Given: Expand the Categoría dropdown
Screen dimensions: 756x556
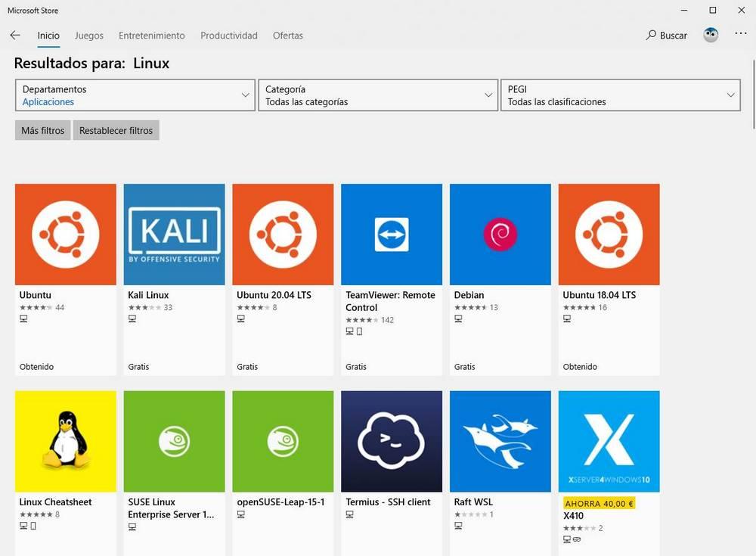Looking at the screenshot, I should tap(378, 95).
